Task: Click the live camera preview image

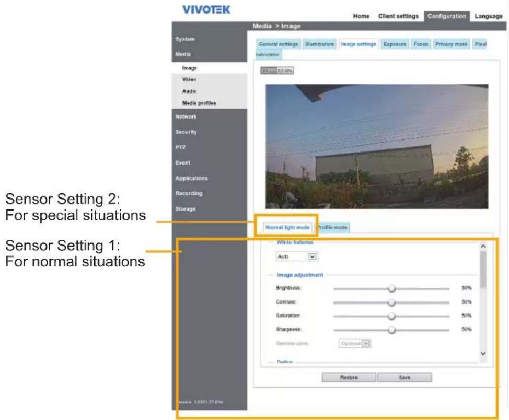Action: point(377,146)
